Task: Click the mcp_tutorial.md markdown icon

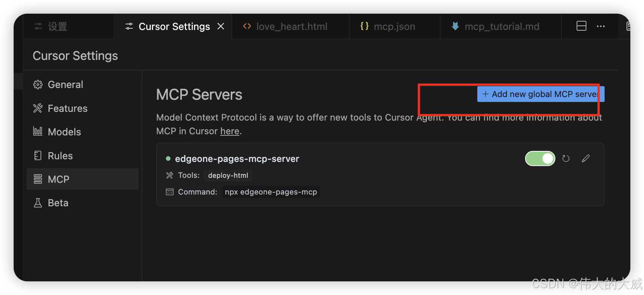Action: coord(455,26)
